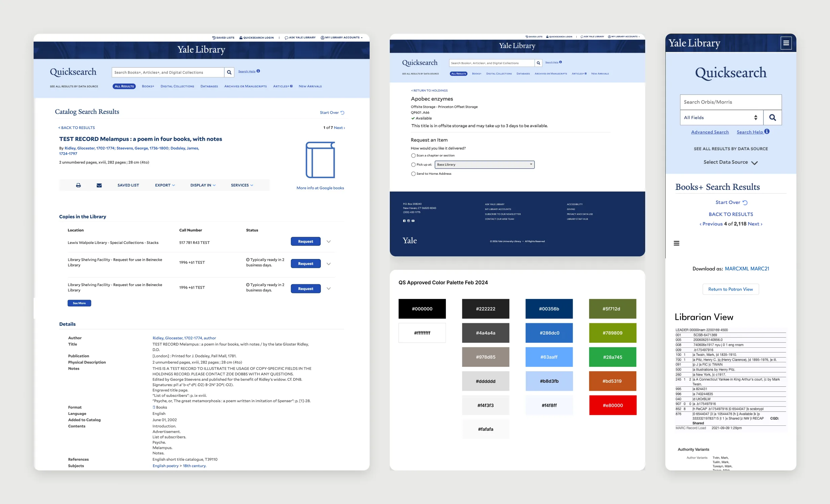830x504 pixels.
Task: Expand Select Data Source on mobile
Action: point(731,162)
